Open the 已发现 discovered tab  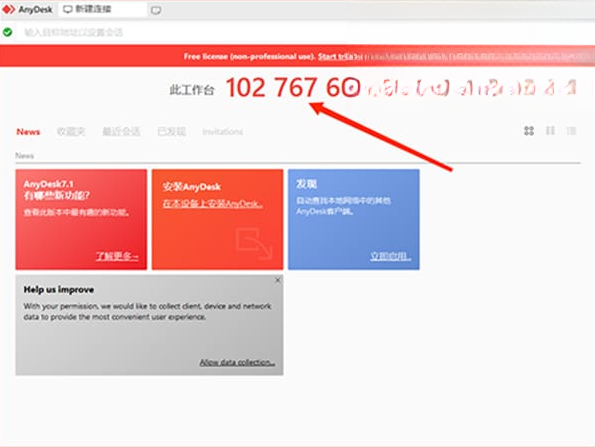tap(172, 132)
